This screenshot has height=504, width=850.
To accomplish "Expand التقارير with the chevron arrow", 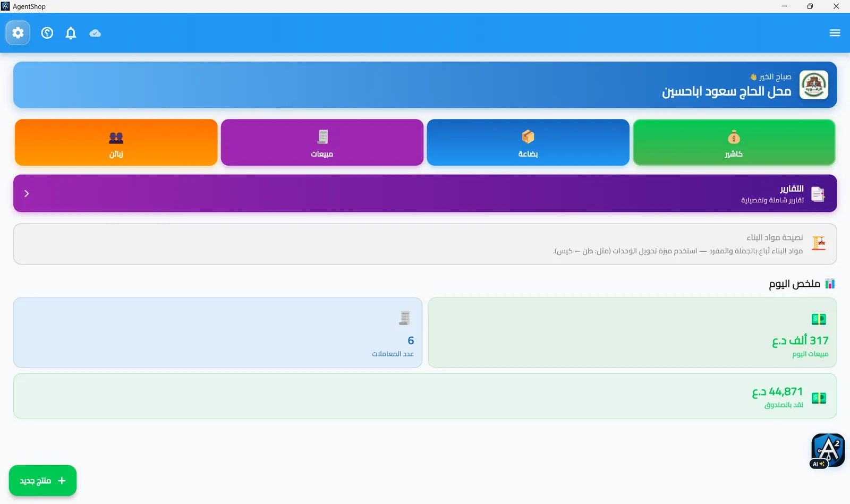I will tap(27, 193).
